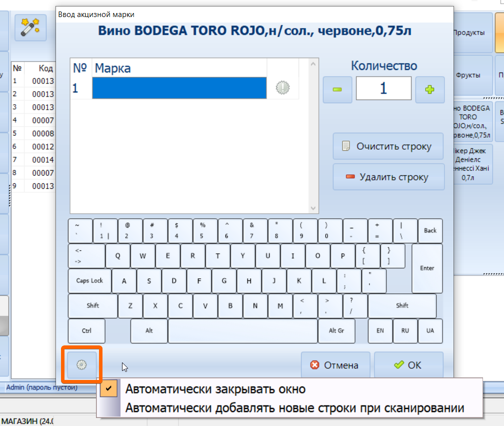This screenshot has height=426, width=504.
Task: Tap the right Shift key
Action: click(402, 306)
